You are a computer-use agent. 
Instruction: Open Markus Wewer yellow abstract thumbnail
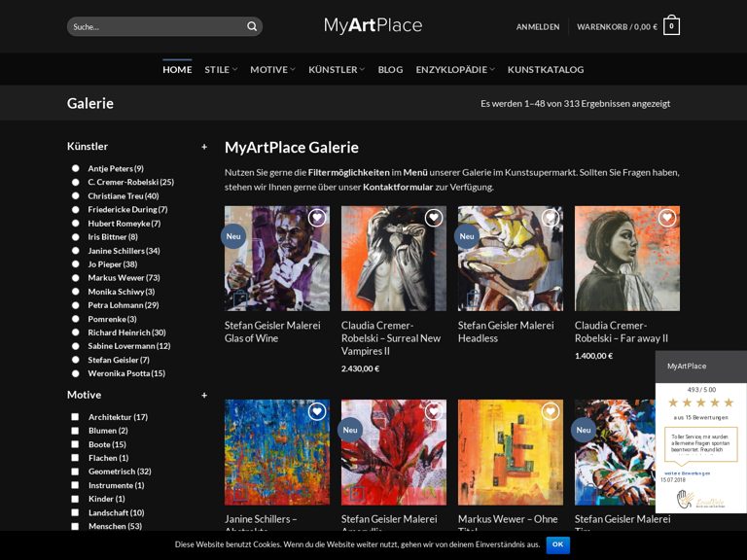(x=511, y=452)
